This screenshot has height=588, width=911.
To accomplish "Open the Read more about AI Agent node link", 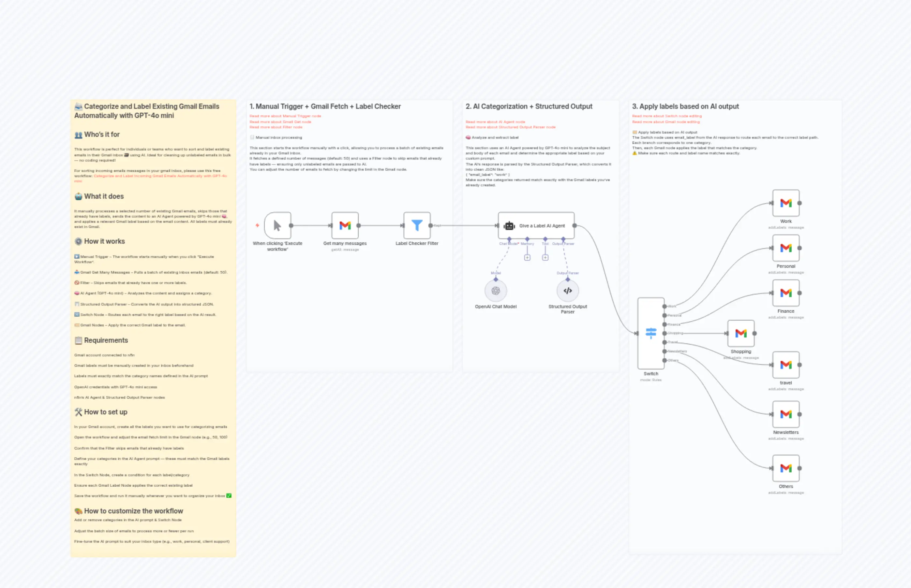I will pyautogui.click(x=495, y=122).
